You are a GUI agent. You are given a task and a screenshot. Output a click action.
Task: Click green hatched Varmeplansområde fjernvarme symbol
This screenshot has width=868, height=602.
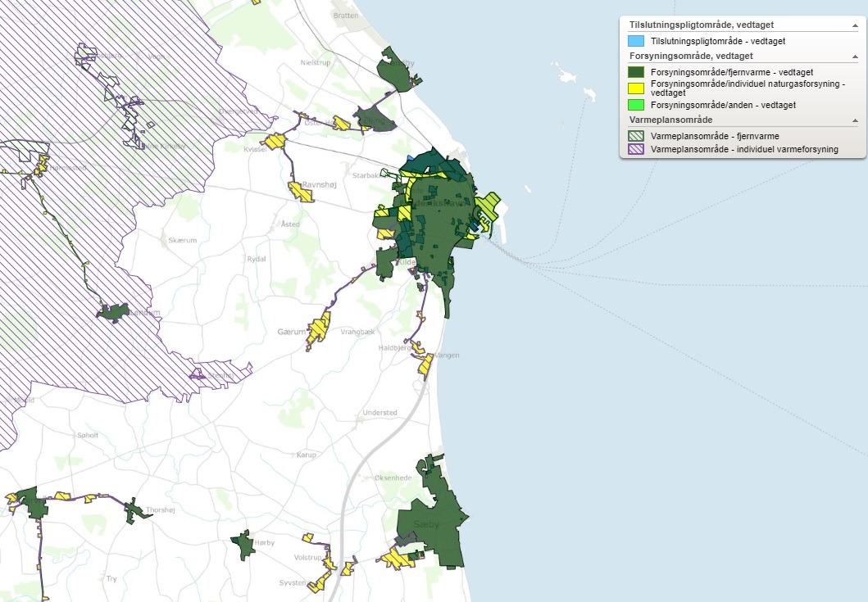(x=635, y=136)
